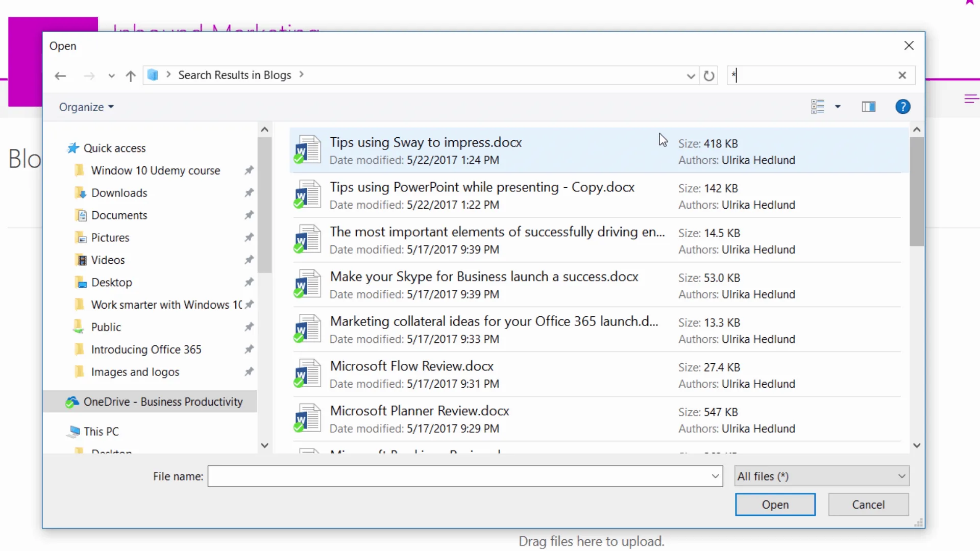Open Work smarter with Windows folder

pyautogui.click(x=166, y=305)
